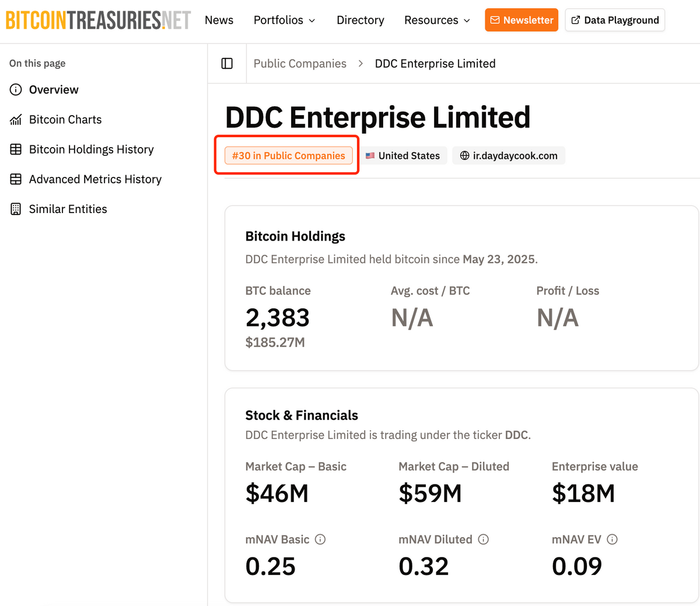Click the Newsletter envelope icon
This screenshot has width=700, height=606.
(495, 20)
